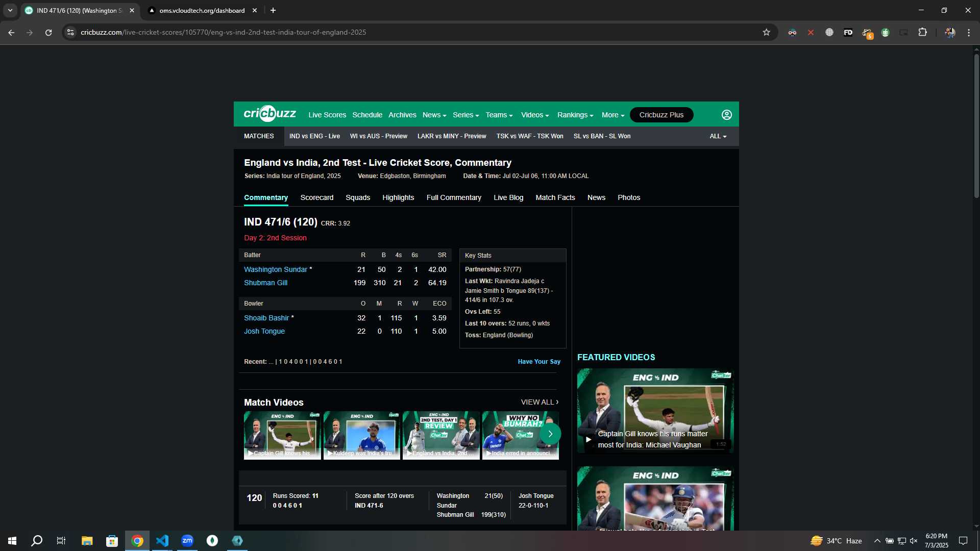Image resolution: width=980 pixels, height=551 pixels.
Task: Open 2nd Test Day 1 Review video thumbnail
Action: tap(441, 435)
